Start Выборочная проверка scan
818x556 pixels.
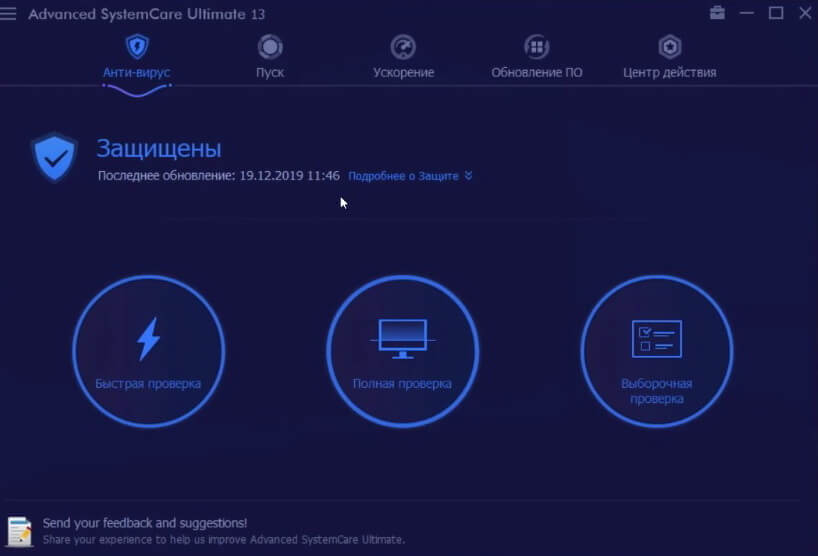pos(657,352)
